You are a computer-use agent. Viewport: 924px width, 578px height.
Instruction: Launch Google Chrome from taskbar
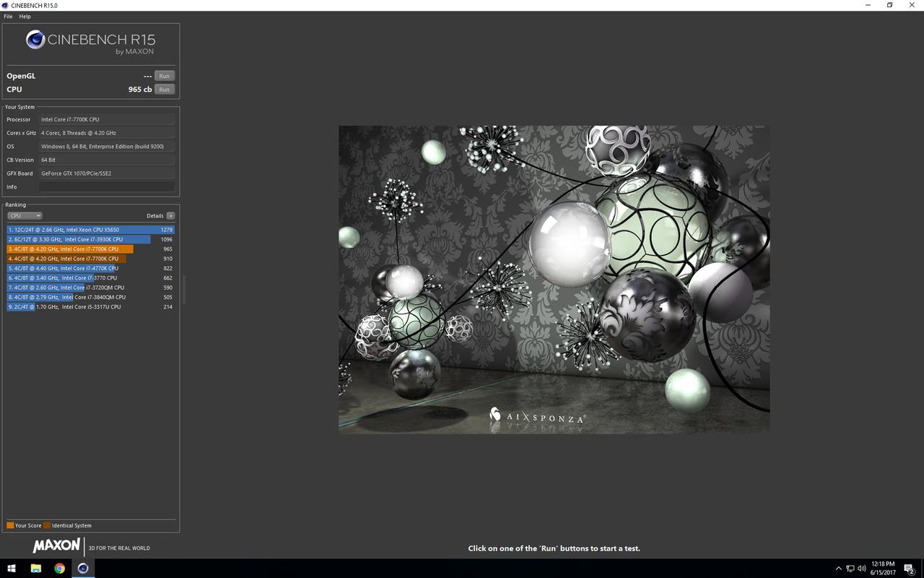point(59,569)
